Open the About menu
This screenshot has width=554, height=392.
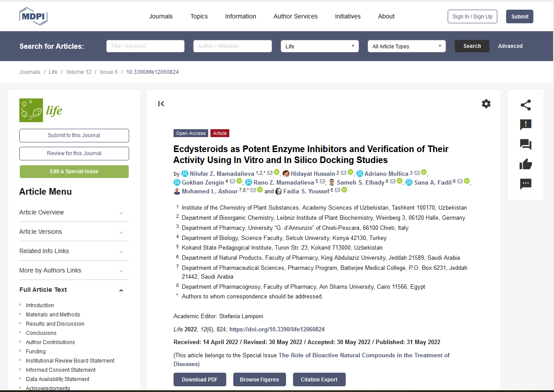(386, 16)
